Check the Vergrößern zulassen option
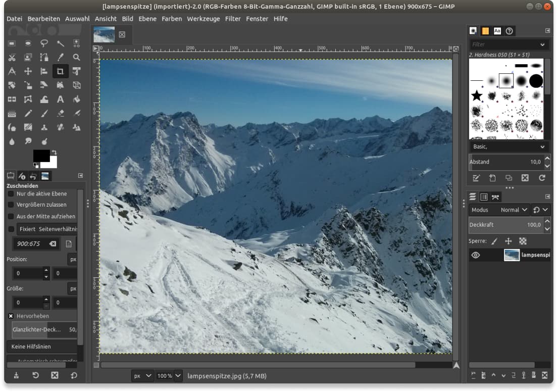This screenshot has height=392, width=558. [x=11, y=203]
